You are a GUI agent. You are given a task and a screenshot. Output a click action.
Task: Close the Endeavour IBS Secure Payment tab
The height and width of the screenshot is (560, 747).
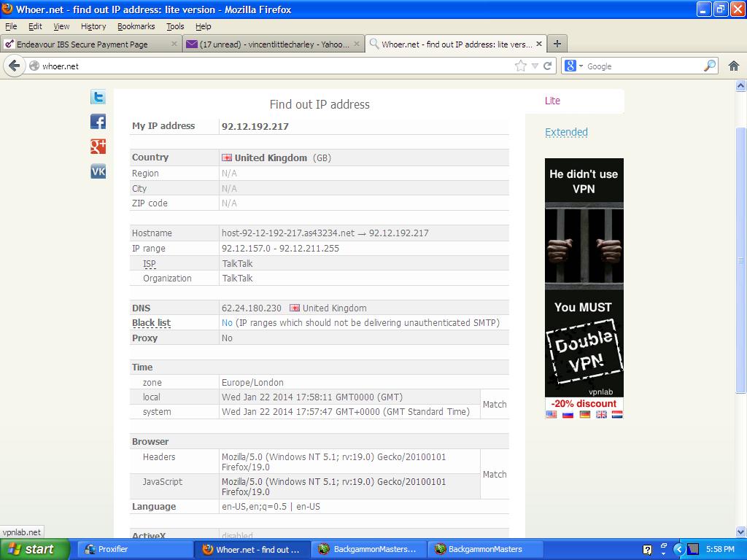pyautogui.click(x=174, y=44)
